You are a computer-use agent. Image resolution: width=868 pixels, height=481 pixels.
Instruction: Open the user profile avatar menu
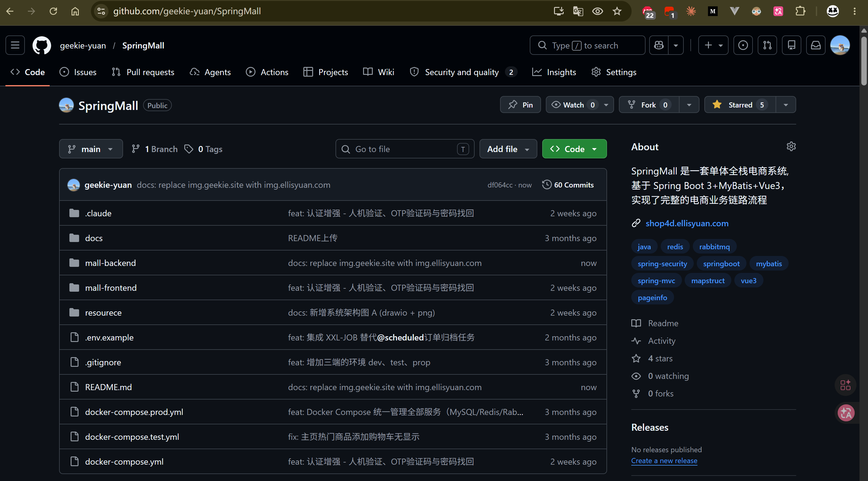click(x=840, y=45)
